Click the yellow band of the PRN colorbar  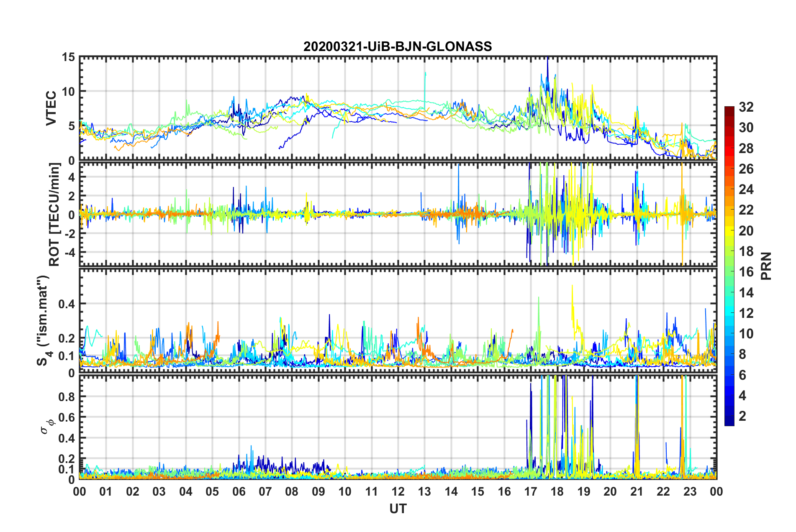[729, 231]
